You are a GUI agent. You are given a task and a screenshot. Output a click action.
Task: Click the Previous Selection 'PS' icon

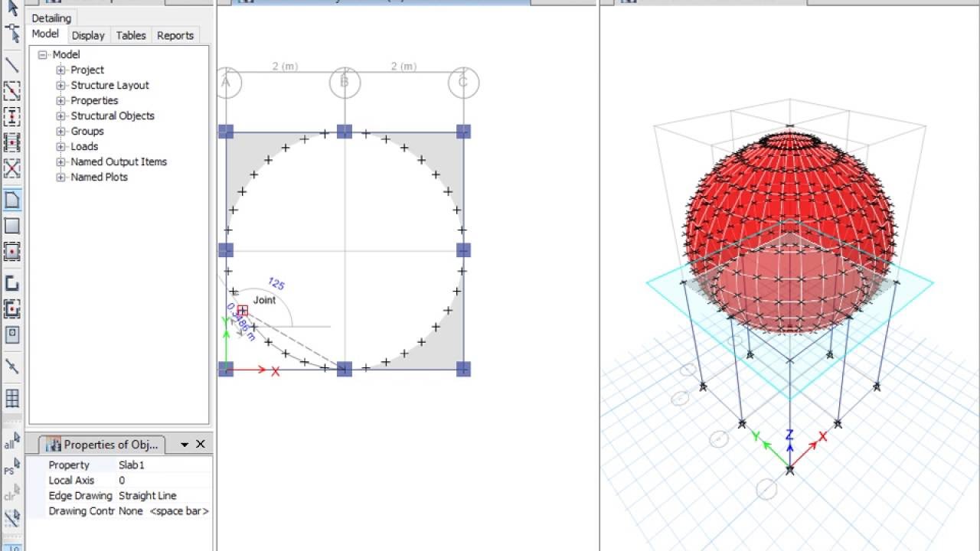(12, 468)
